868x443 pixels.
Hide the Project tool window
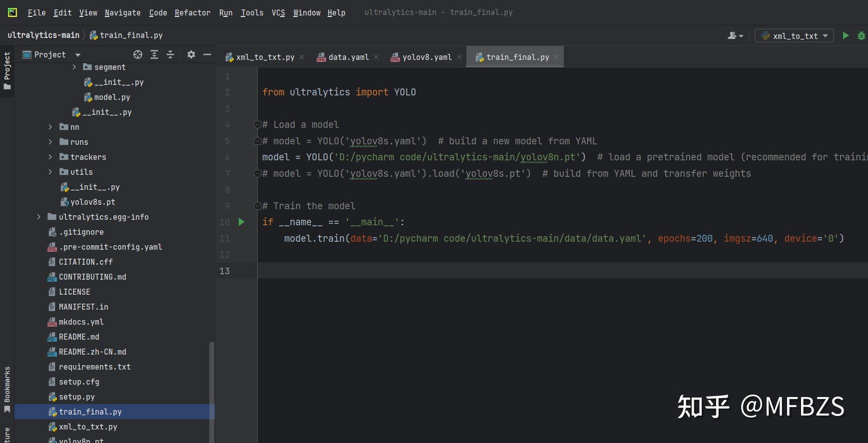click(x=207, y=54)
